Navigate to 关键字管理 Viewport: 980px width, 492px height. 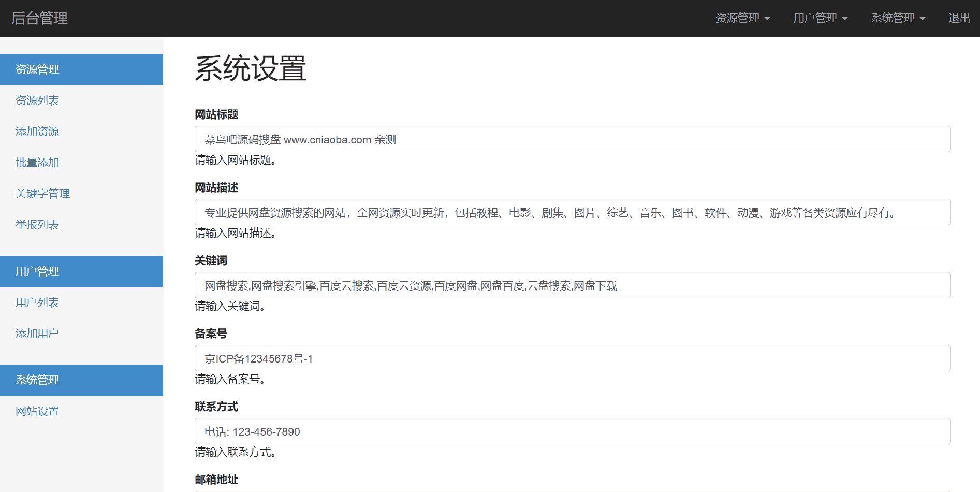pyautogui.click(x=42, y=194)
